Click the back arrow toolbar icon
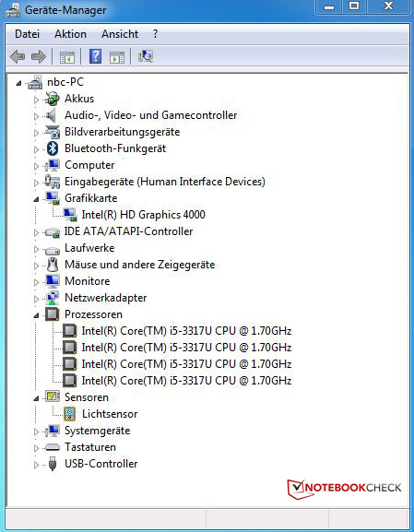 click(18, 56)
